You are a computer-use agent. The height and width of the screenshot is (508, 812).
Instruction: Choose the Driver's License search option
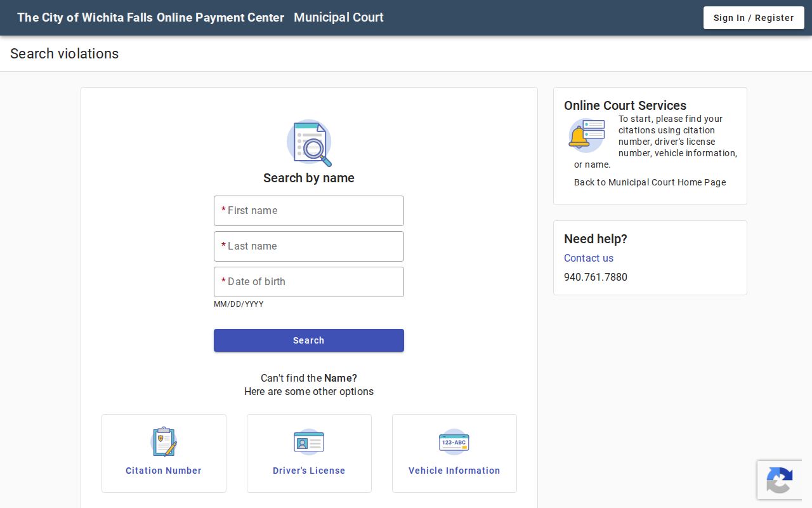(309, 453)
